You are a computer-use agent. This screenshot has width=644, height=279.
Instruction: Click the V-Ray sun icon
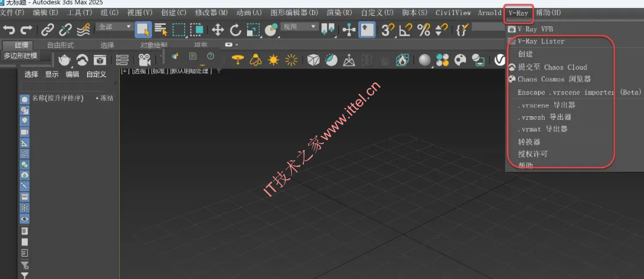(274, 60)
